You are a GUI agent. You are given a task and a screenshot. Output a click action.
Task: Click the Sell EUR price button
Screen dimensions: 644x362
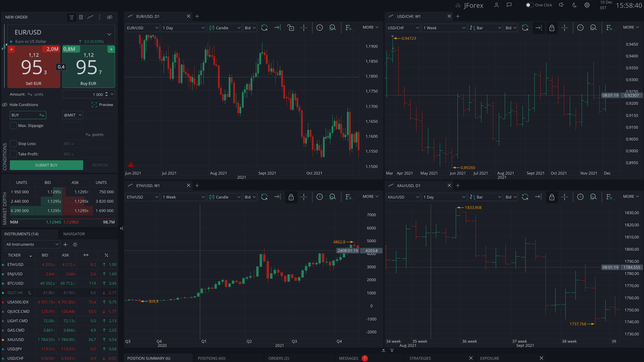34,67
